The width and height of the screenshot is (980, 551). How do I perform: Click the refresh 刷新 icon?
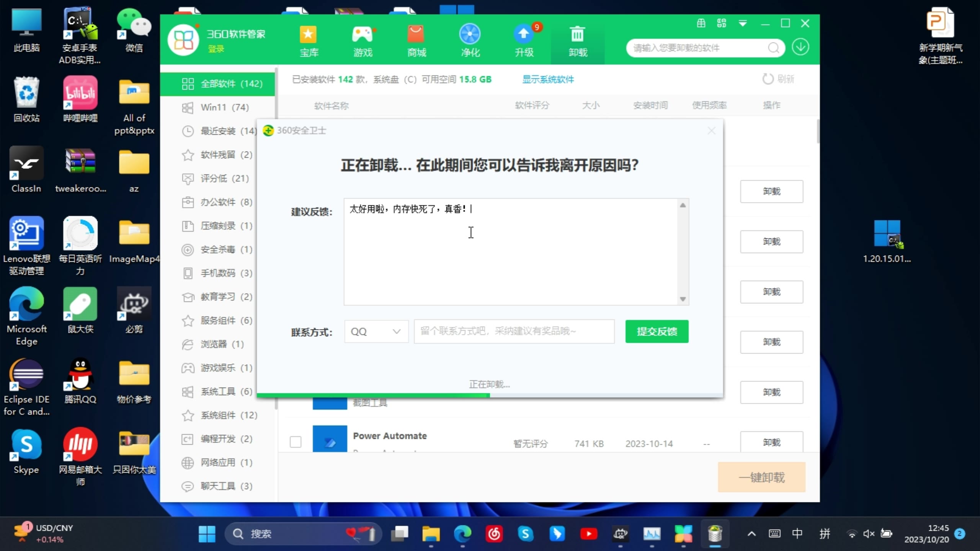pos(768,79)
